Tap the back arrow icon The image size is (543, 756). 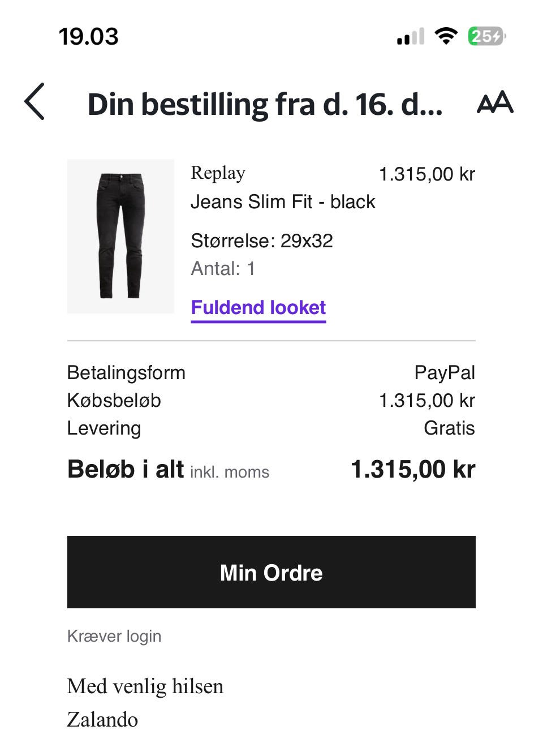coord(35,102)
